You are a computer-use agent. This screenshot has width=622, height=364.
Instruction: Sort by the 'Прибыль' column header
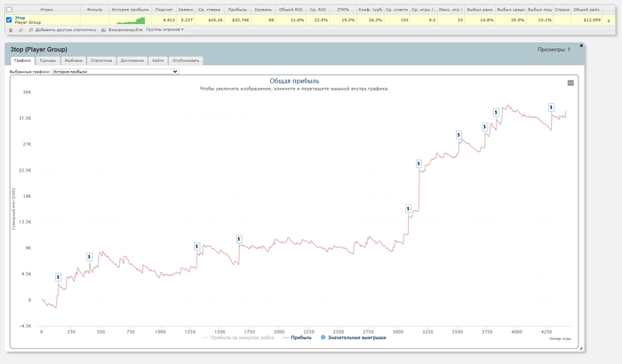tap(237, 10)
